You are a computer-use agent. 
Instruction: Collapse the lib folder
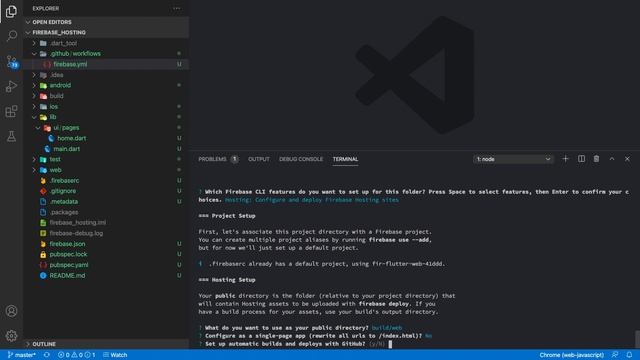point(106,117)
